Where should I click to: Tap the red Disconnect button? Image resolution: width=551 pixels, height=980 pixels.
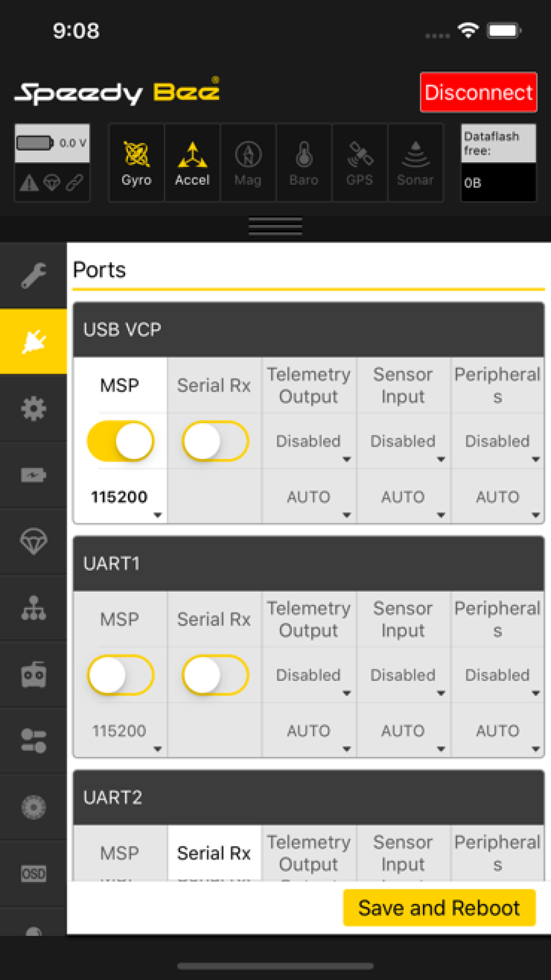point(479,92)
